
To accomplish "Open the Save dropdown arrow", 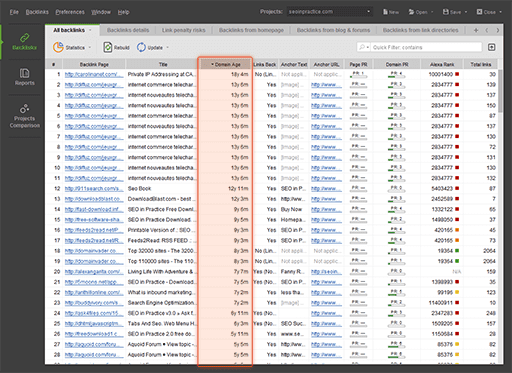I will 466,12.
